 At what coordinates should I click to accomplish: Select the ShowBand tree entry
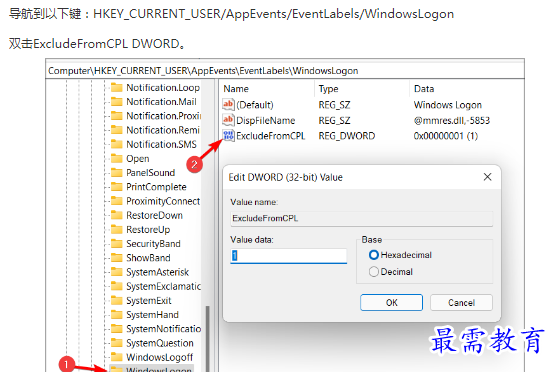pos(148,258)
